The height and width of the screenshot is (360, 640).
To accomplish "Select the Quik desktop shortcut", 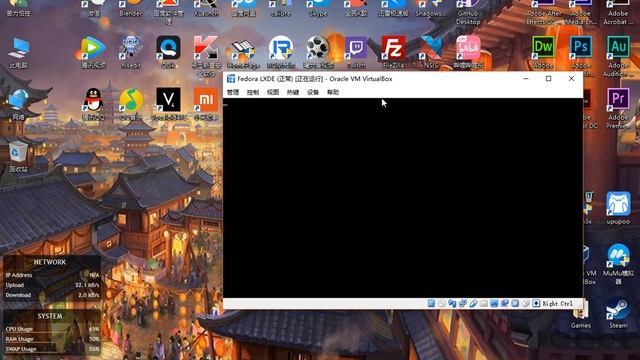I will click(x=168, y=52).
